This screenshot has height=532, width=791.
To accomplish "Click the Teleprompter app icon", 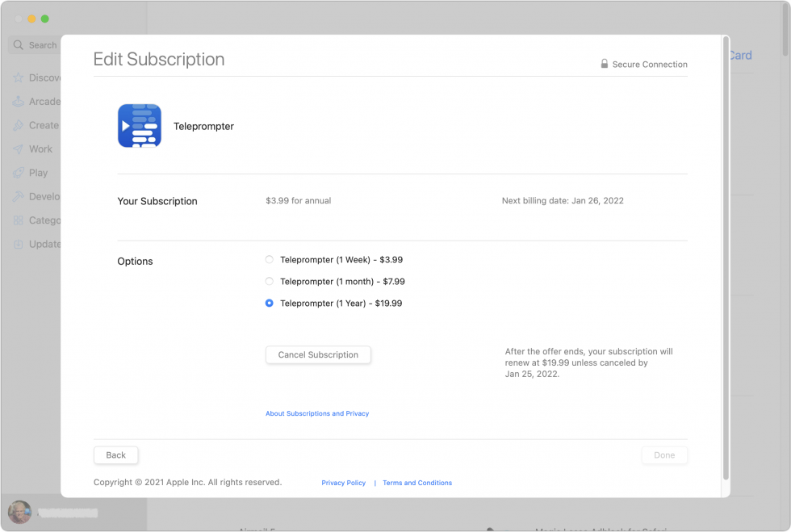I will click(x=139, y=125).
